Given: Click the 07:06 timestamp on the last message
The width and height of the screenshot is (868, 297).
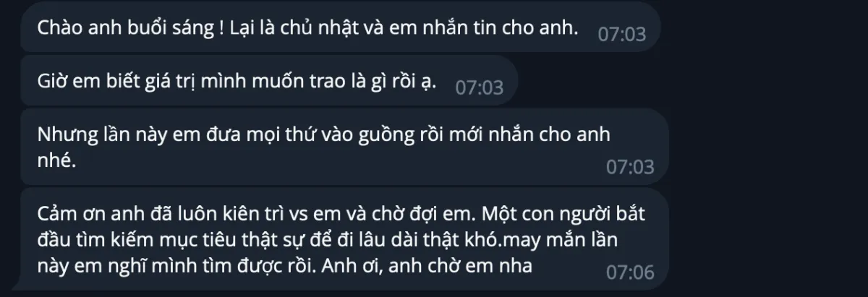Looking at the screenshot, I should 629,273.
